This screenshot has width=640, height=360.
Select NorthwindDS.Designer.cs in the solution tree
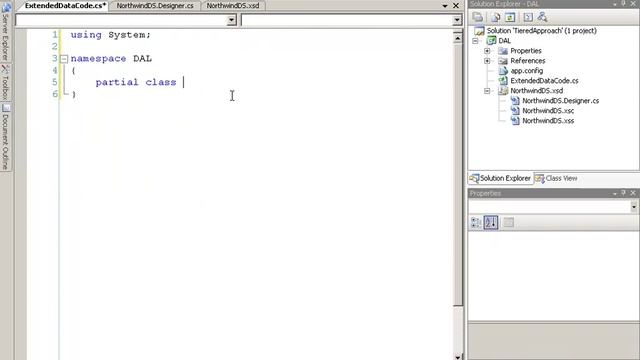pyautogui.click(x=560, y=101)
